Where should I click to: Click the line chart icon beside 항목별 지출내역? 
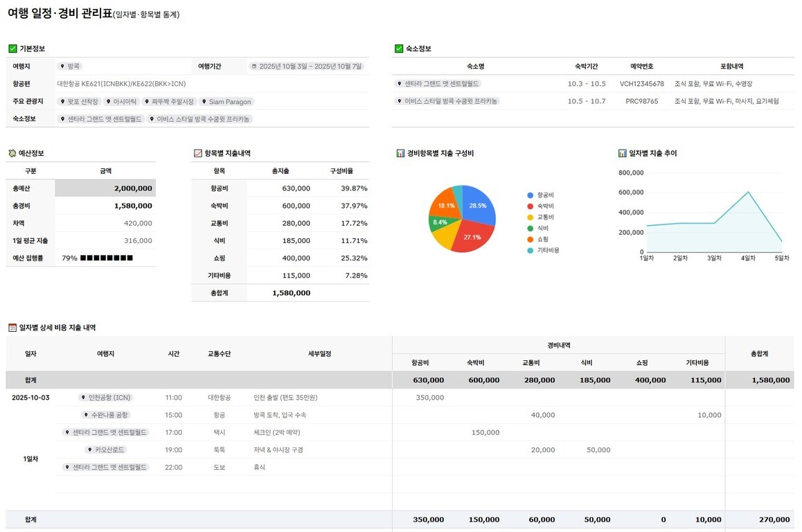(197, 153)
